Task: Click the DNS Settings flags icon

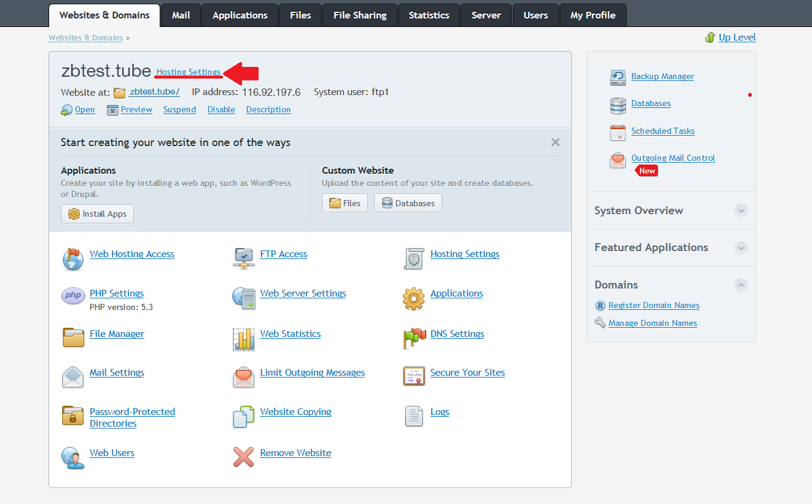Action: 415,337
